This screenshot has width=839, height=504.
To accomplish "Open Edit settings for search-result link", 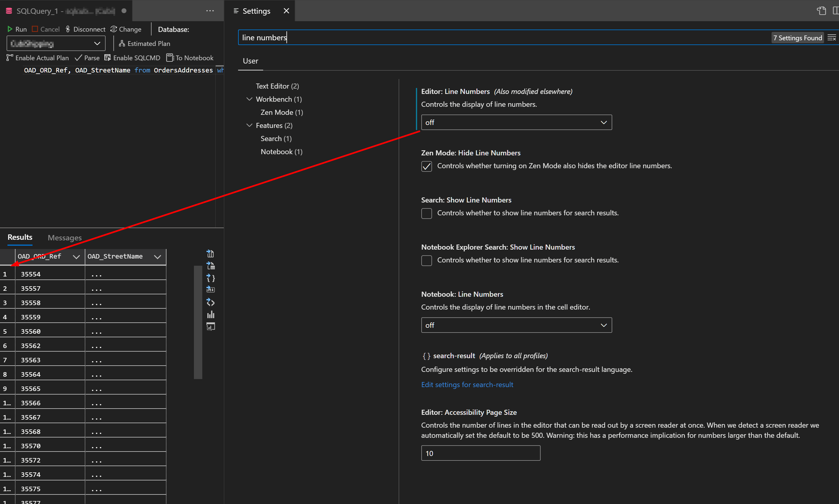I will pos(467,384).
